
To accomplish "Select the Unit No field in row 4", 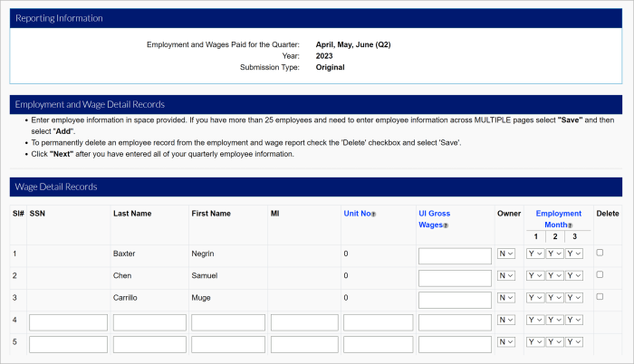I will (x=378, y=321).
